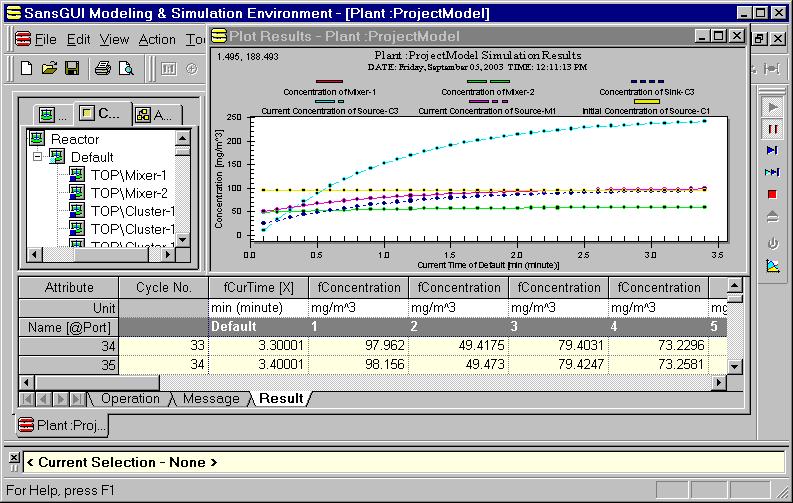Select TOP\Mixer-2 in the tree
This screenshot has width=793, height=503.
click(129, 193)
